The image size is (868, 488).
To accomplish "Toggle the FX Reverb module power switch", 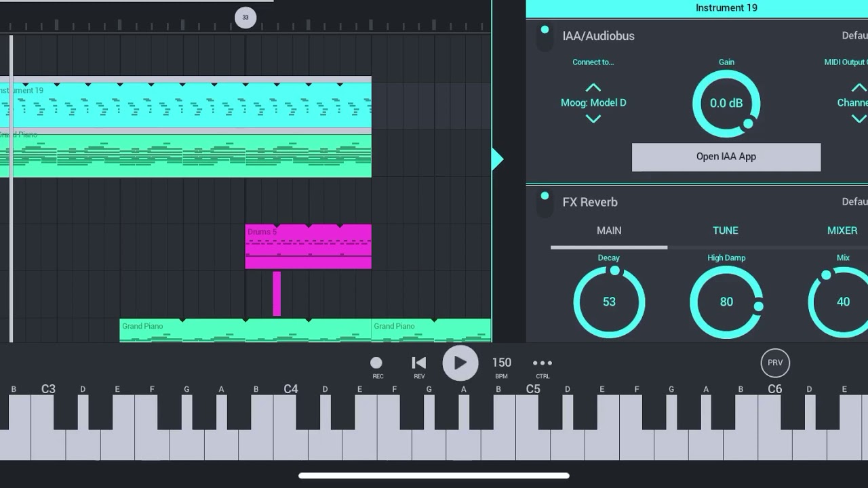I will click(x=545, y=203).
